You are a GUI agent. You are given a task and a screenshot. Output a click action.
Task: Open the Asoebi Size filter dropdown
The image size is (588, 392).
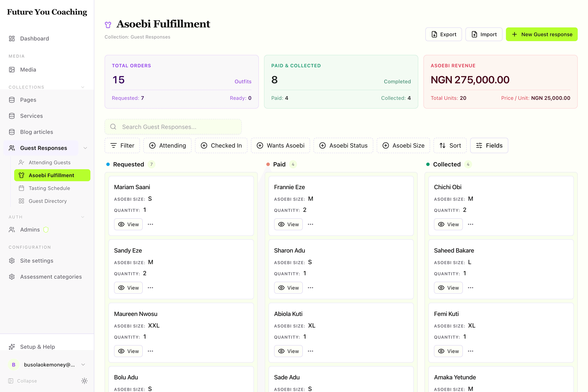[x=403, y=145]
